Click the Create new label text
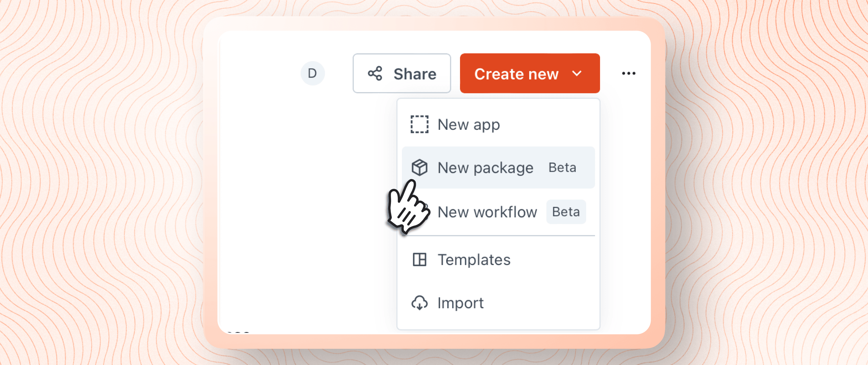The height and width of the screenshot is (365, 868). point(516,74)
